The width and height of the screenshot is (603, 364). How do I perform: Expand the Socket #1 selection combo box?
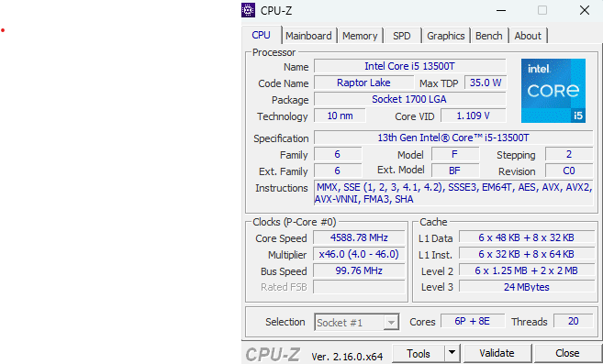(356, 322)
